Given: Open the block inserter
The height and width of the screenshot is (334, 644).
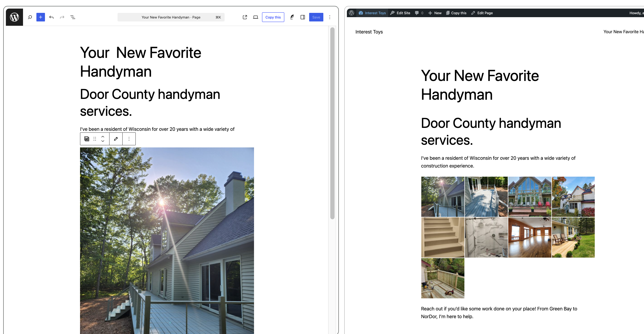Looking at the screenshot, I should 40,17.
